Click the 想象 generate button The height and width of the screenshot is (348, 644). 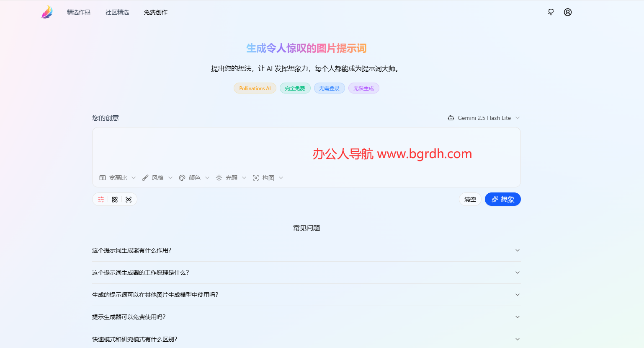click(502, 199)
